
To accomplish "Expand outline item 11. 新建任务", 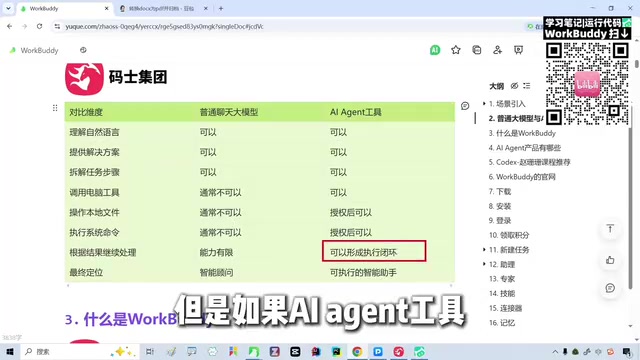I will pos(484,249).
